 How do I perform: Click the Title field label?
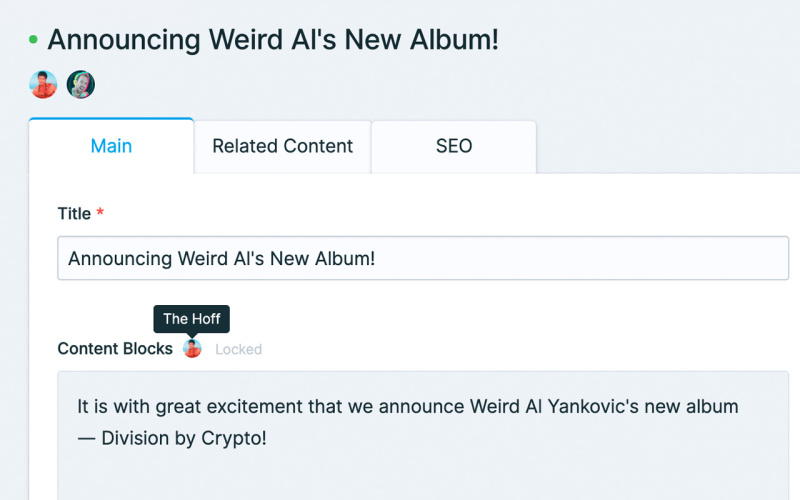[x=74, y=214]
